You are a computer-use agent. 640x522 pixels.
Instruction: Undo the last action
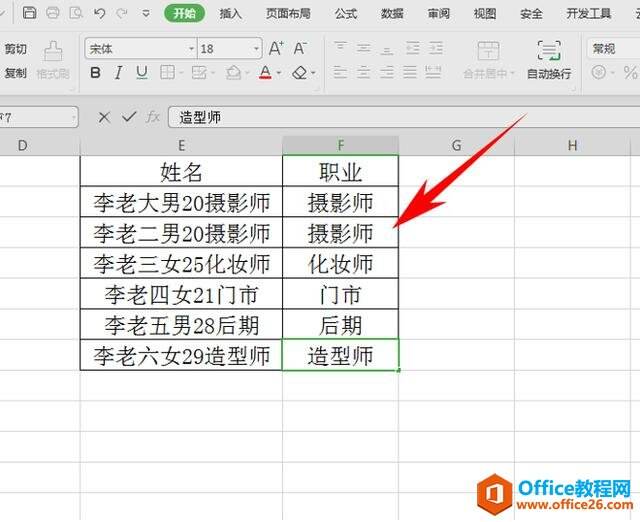point(100,13)
